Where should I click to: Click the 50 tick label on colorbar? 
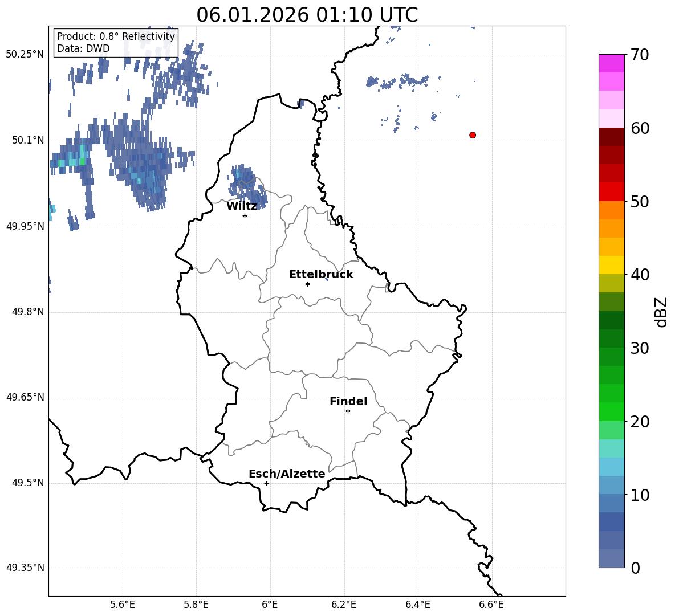click(x=640, y=201)
